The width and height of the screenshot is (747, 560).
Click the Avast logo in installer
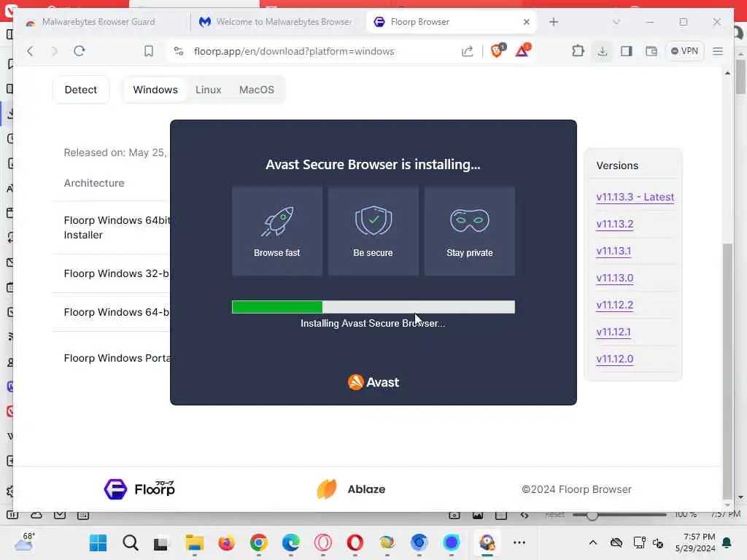click(373, 382)
